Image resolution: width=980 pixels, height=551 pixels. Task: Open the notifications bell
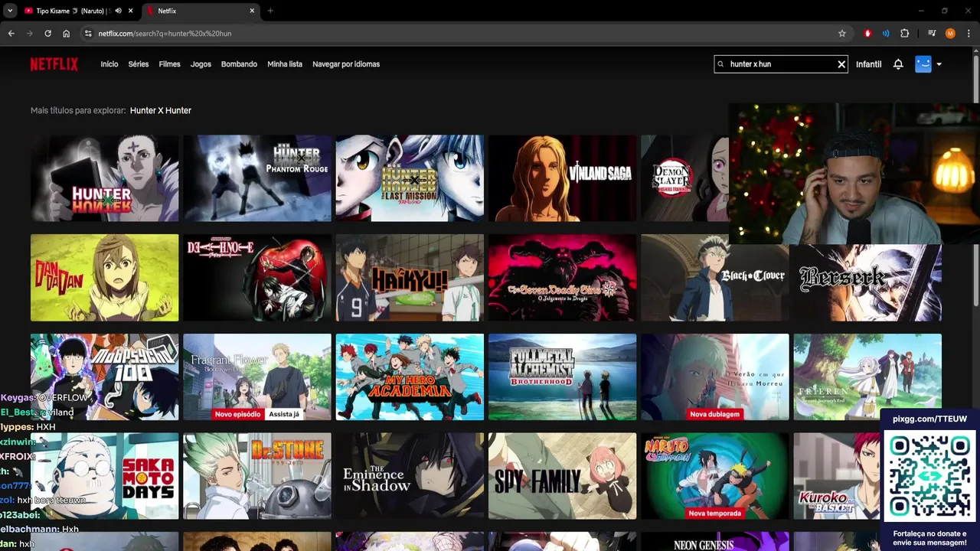(x=898, y=64)
